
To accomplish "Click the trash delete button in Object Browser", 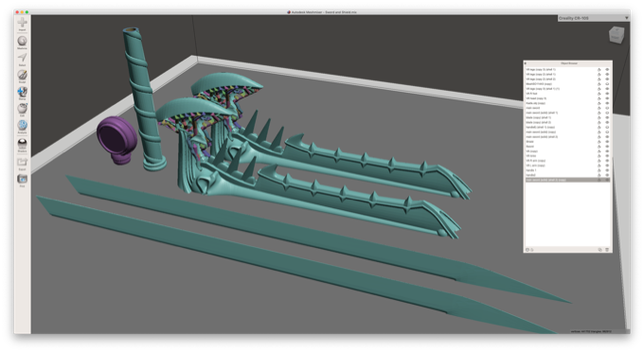I will (x=607, y=250).
